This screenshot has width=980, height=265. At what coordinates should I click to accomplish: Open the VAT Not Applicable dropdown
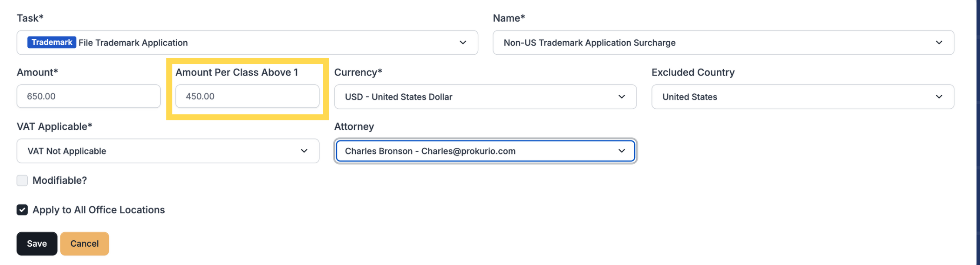pyautogui.click(x=168, y=151)
